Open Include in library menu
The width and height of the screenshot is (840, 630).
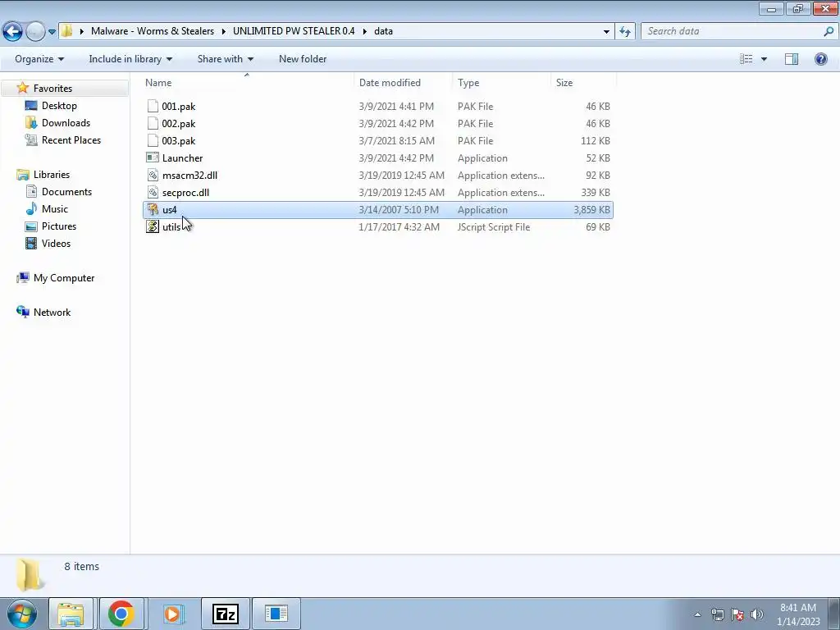(130, 59)
